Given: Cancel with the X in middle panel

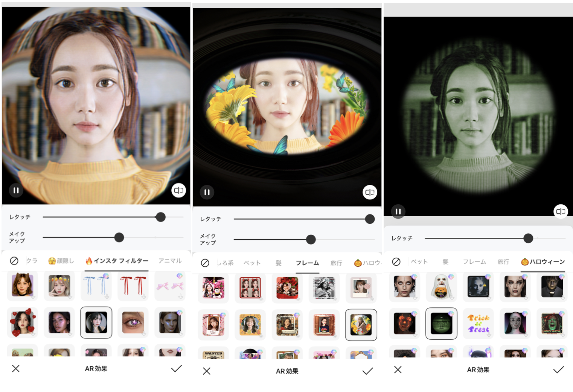Looking at the screenshot, I should [x=207, y=371].
